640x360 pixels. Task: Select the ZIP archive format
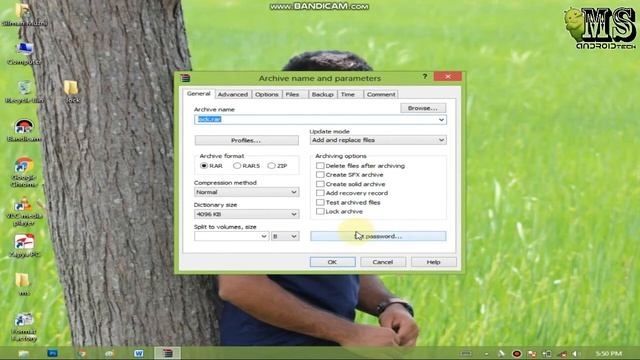pyautogui.click(x=278, y=166)
